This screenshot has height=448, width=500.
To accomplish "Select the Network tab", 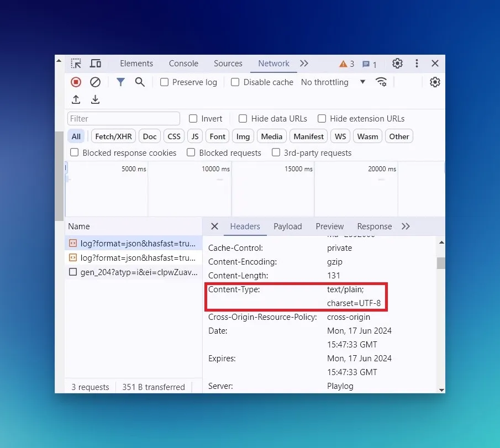I will pyautogui.click(x=273, y=64).
